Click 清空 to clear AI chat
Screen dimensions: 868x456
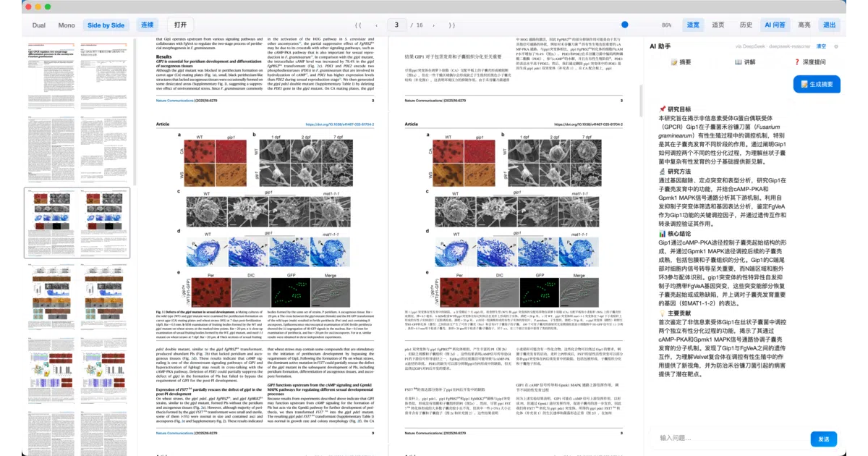click(x=822, y=46)
